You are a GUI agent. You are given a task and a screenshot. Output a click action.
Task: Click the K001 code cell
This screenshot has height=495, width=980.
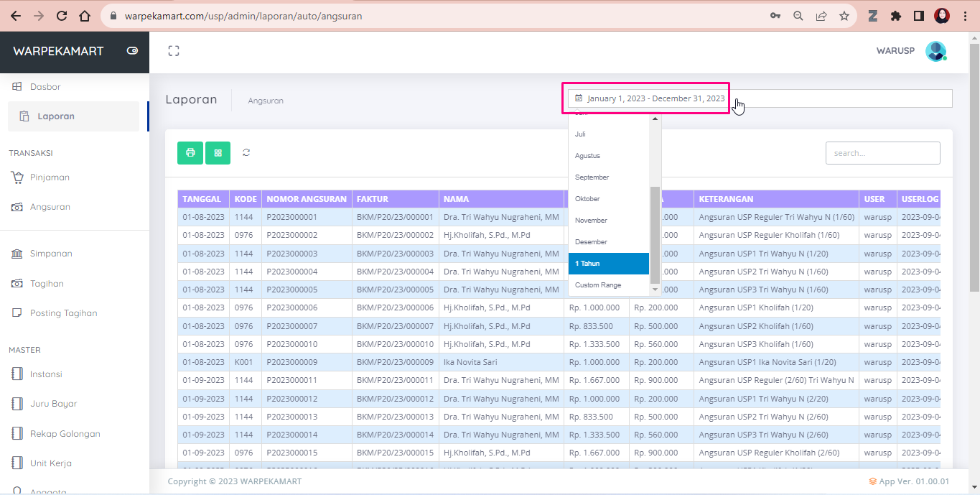[x=246, y=362]
